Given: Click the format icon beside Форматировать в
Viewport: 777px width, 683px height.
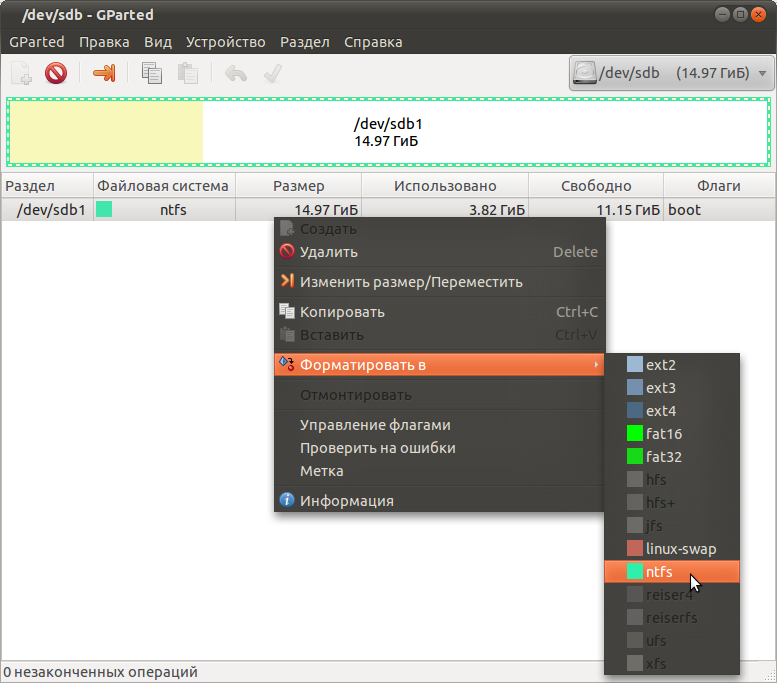Looking at the screenshot, I should click(x=287, y=364).
